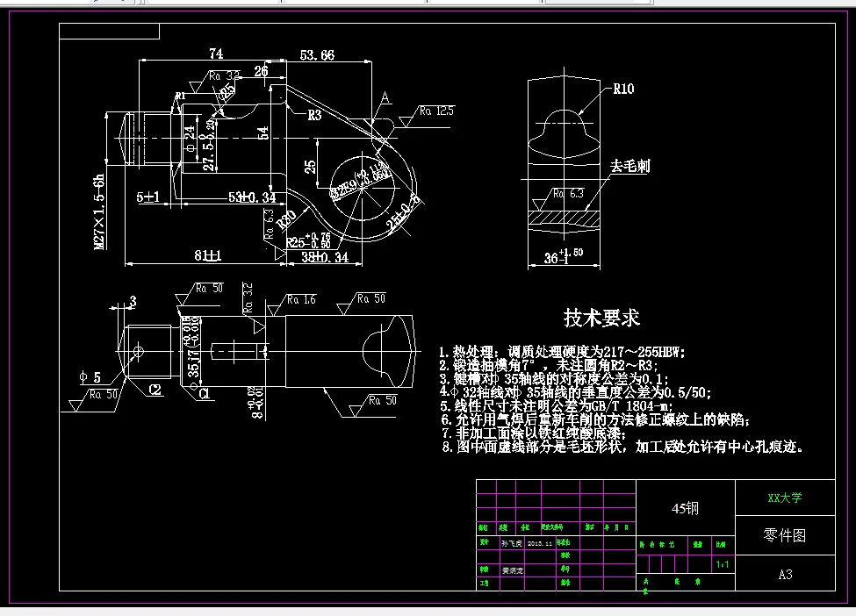The width and height of the screenshot is (856, 616).
Task: Click the 1:1 scale cell
Action: coord(721,565)
